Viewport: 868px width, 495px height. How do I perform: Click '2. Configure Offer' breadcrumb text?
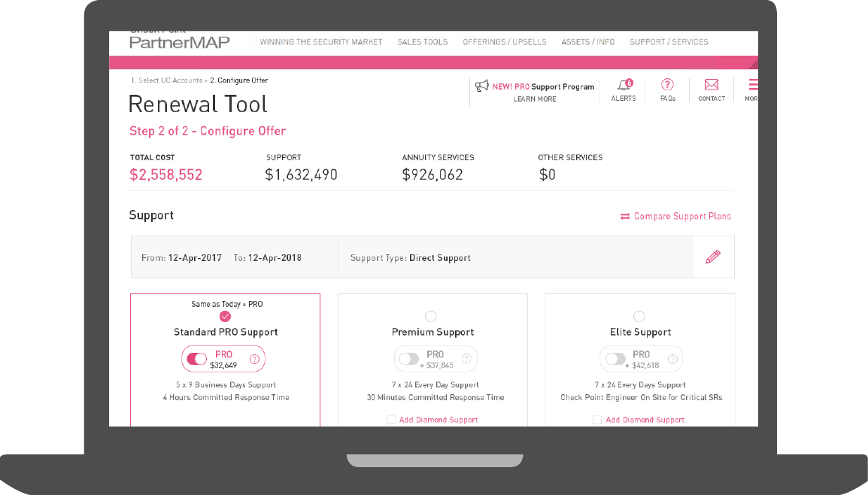click(239, 80)
